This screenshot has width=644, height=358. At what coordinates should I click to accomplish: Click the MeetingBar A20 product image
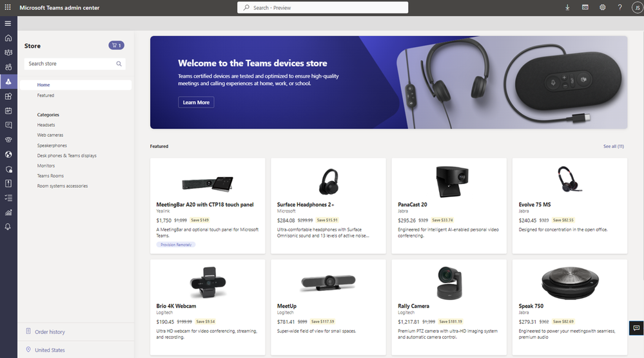click(x=208, y=184)
